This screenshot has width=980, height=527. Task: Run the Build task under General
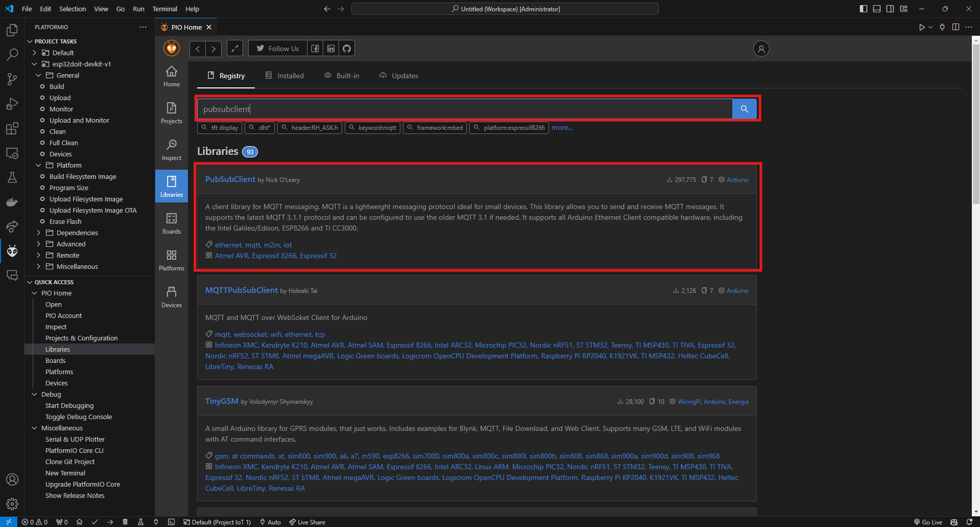click(x=57, y=86)
